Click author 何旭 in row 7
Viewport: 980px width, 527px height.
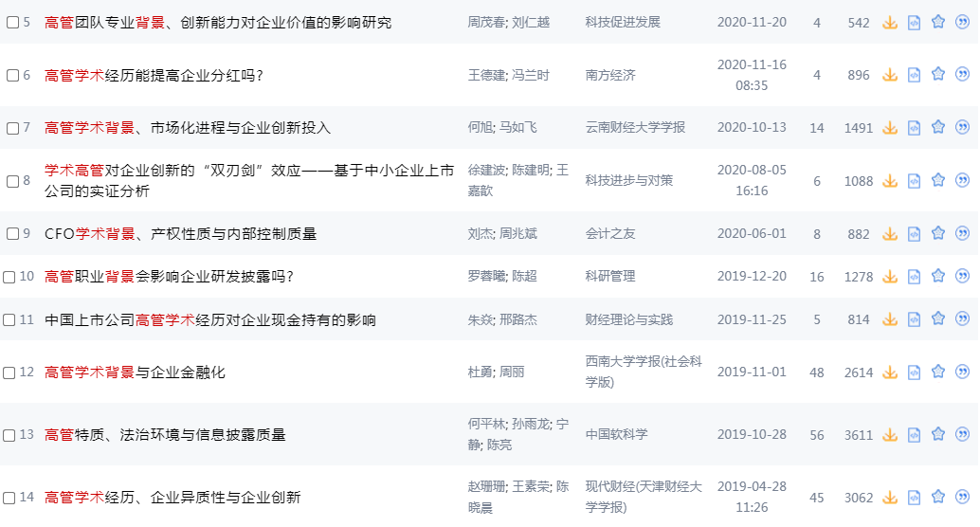(x=480, y=128)
